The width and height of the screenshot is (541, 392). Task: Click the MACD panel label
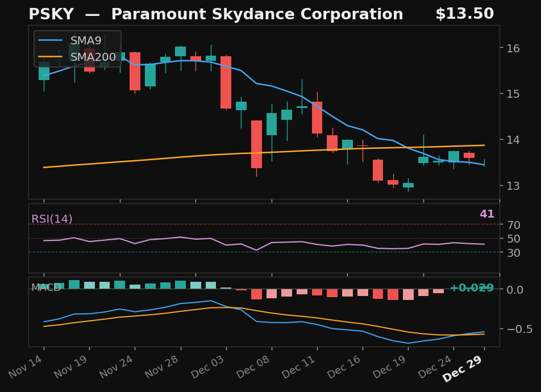46,287
